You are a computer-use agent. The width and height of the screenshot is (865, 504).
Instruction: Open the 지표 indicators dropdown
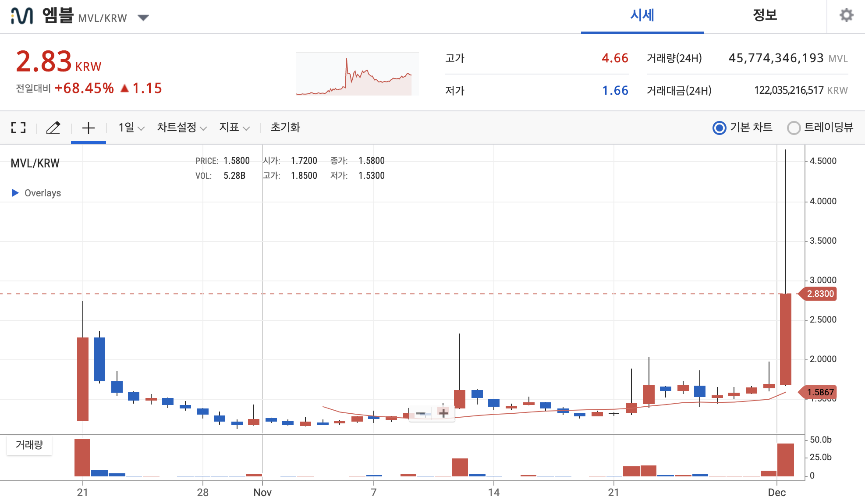234,128
